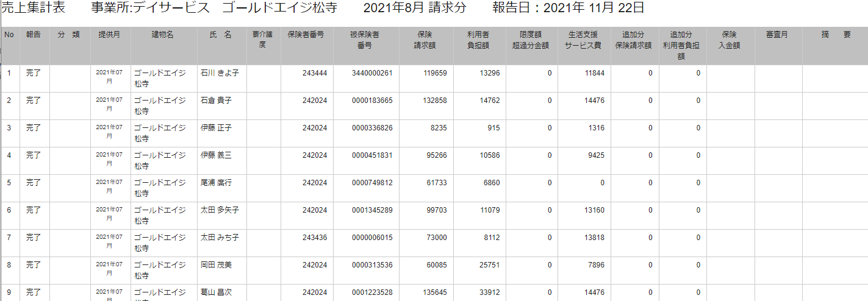868x301 pixels.
Task: Select the name cell 石川 きよ子
Action: (220, 73)
